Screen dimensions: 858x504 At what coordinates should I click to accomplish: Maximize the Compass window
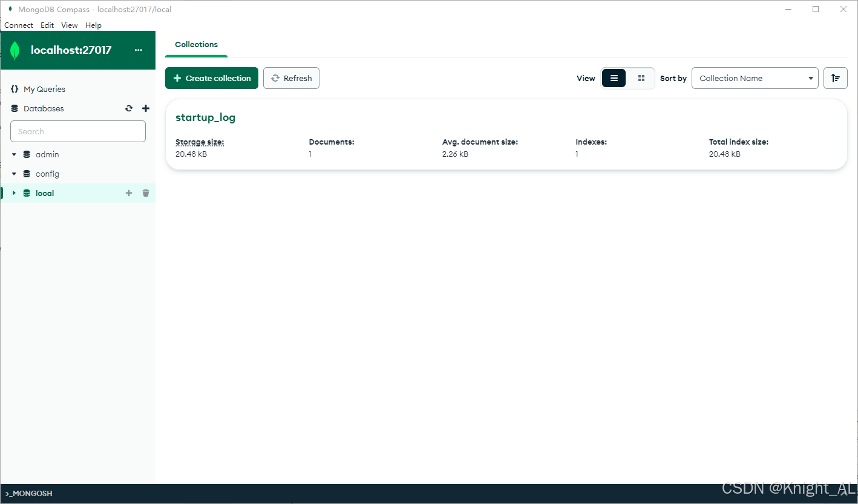816,9
